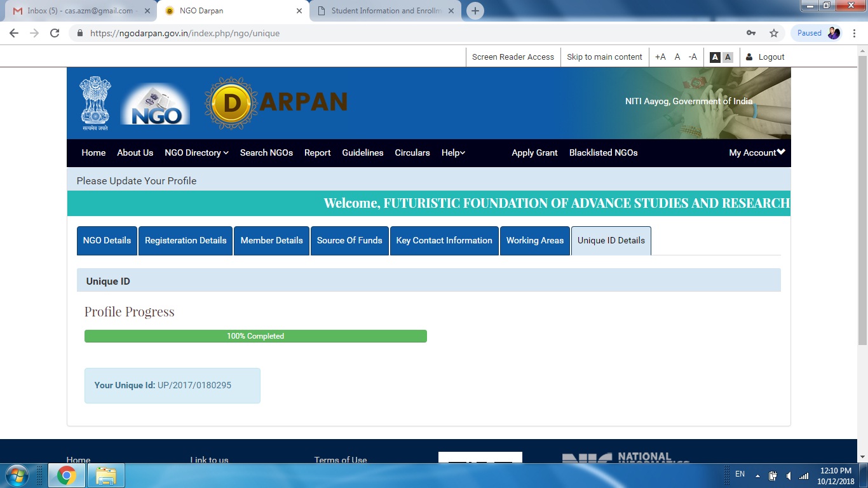Increase font size with +A
This screenshot has width=868, height=488.
pos(660,57)
